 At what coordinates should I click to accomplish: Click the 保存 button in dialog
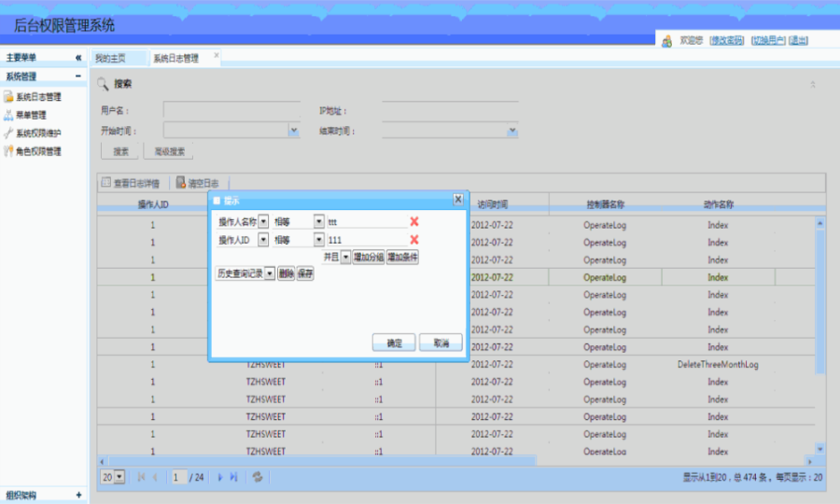tap(305, 274)
